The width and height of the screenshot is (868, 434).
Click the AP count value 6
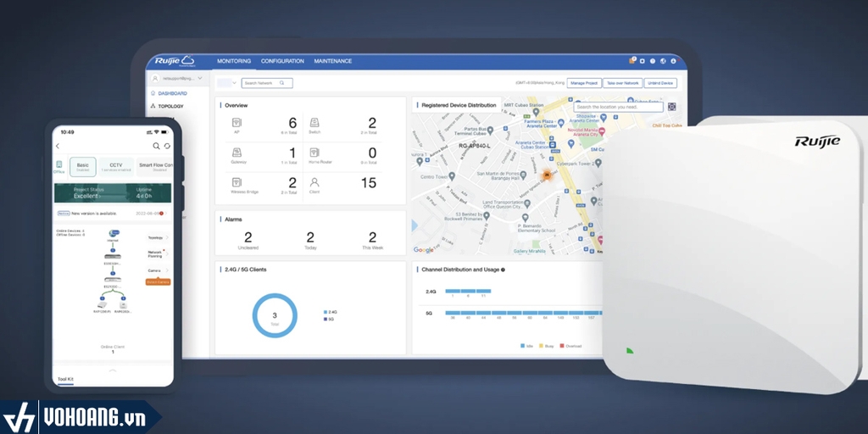pyautogui.click(x=292, y=123)
